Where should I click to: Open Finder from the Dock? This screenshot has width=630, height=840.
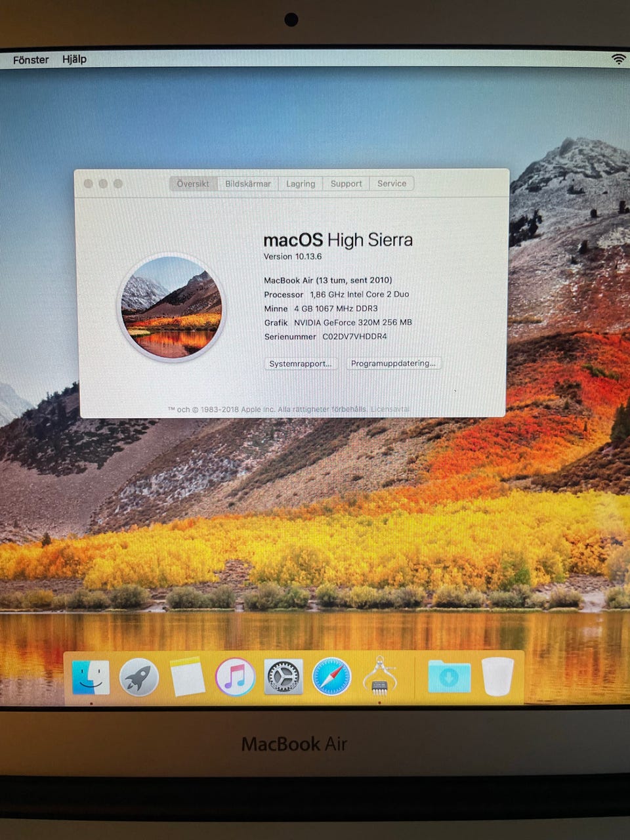tap(91, 677)
